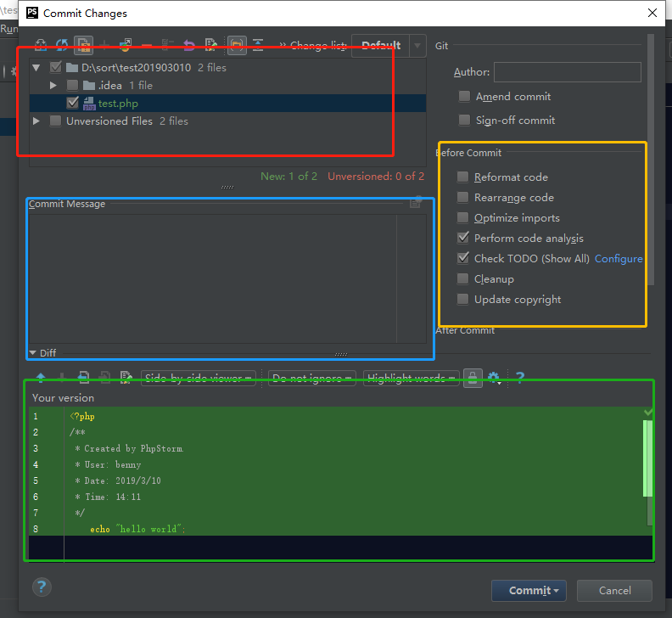Uncheck the test.php checkbox
Image resolution: width=672 pixels, height=618 pixels.
(x=73, y=103)
